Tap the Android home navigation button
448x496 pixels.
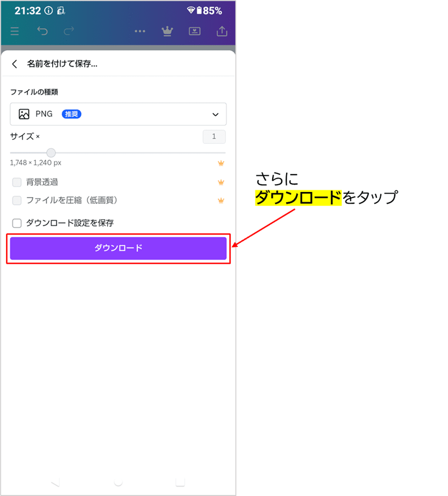pos(118,482)
